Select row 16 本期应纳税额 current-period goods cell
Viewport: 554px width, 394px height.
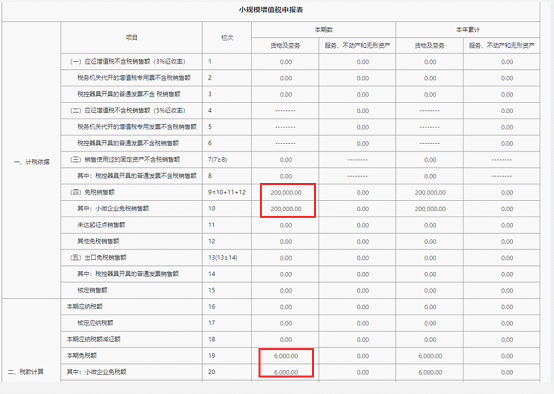[x=285, y=307]
